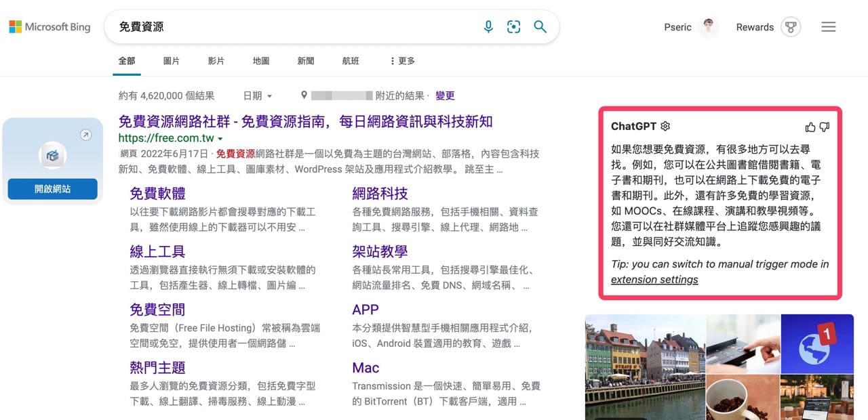Open the hamburger settings menu
Screen dimensions: 868x420
tap(828, 27)
